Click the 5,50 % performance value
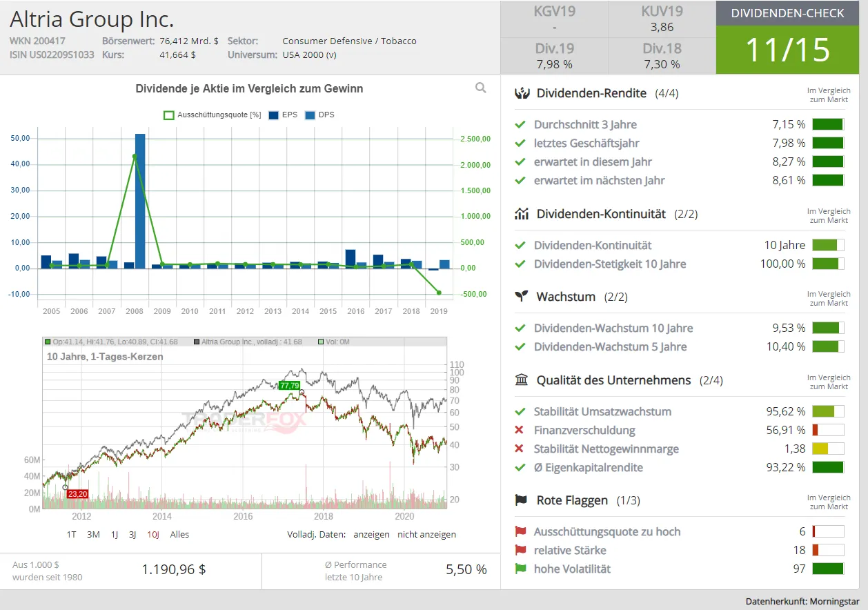 click(466, 569)
